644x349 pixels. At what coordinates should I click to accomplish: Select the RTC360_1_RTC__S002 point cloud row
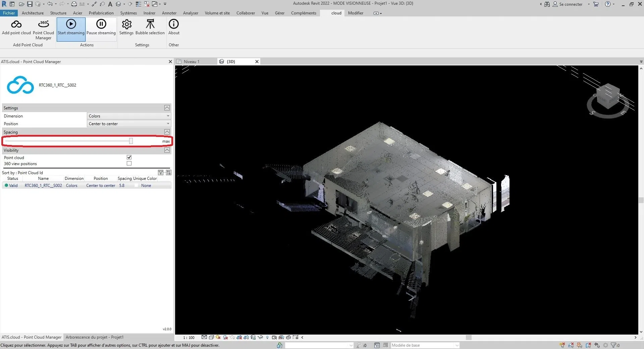coord(87,185)
